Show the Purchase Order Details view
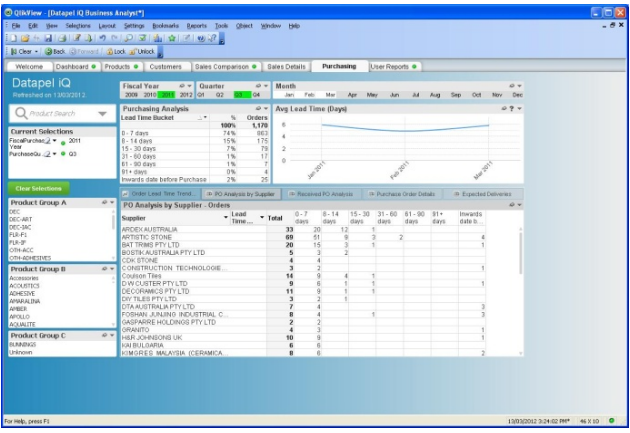 coord(402,194)
